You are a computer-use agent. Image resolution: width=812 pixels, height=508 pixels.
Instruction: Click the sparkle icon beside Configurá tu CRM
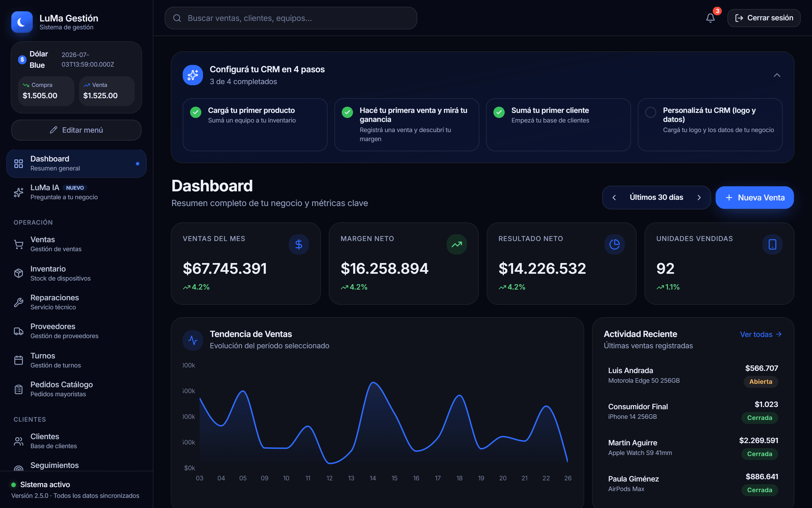(x=193, y=75)
